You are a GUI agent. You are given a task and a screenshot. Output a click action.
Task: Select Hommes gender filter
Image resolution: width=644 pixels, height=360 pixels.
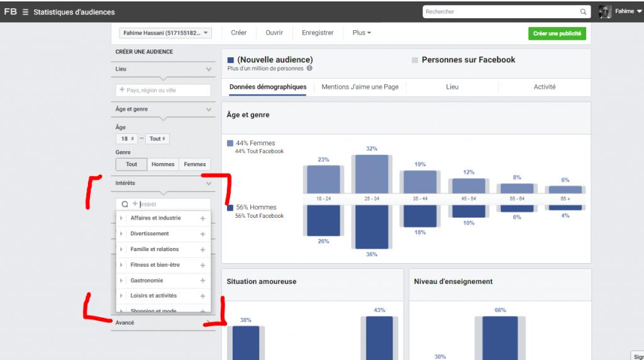pos(163,164)
